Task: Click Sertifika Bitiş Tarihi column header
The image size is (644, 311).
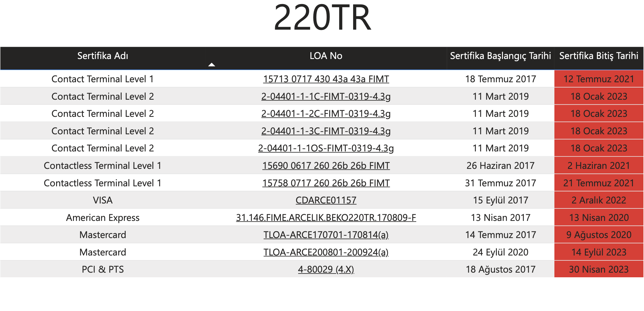Action: point(599,56)
